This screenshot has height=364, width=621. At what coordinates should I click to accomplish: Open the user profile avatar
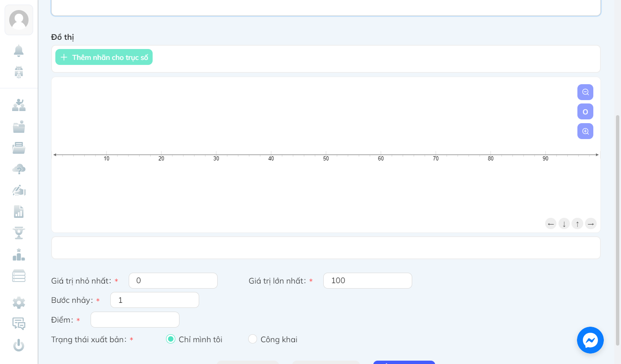19,20
